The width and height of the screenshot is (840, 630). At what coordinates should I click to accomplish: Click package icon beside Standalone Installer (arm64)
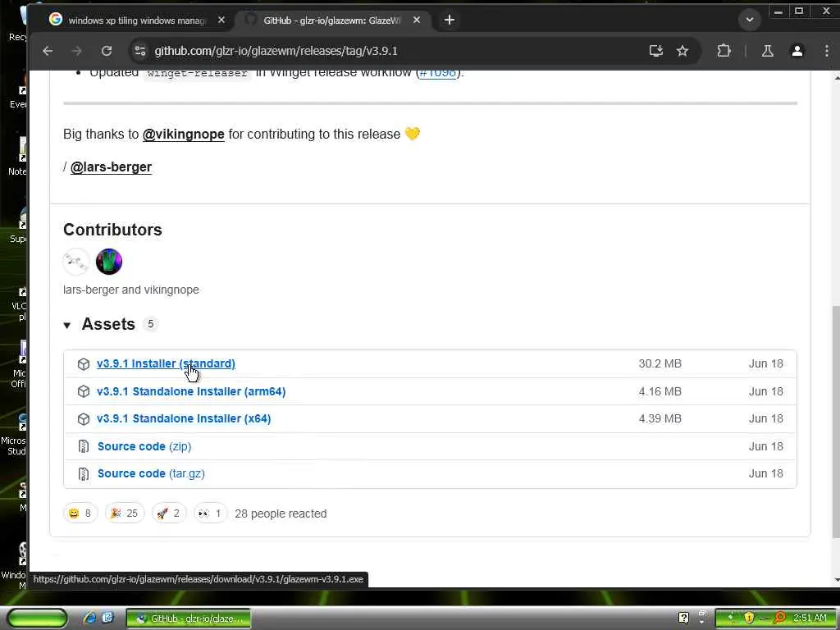tap(84, 391)
